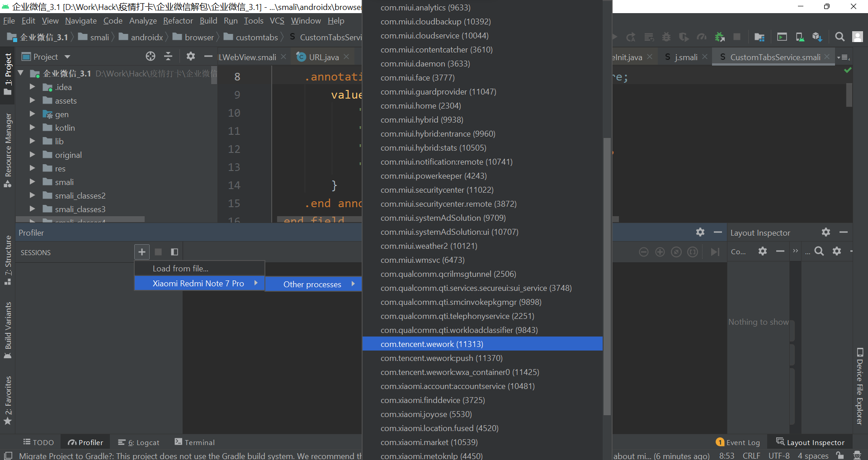Click the Search Everywhere magnifier icon
The image size is (868, 460).
(840, 37)
